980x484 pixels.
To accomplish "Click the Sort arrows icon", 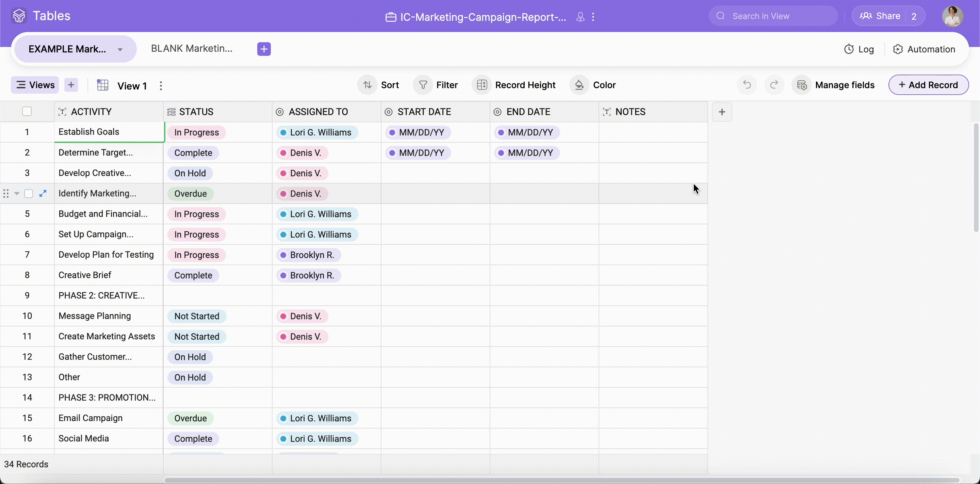I will coord(367,85).
